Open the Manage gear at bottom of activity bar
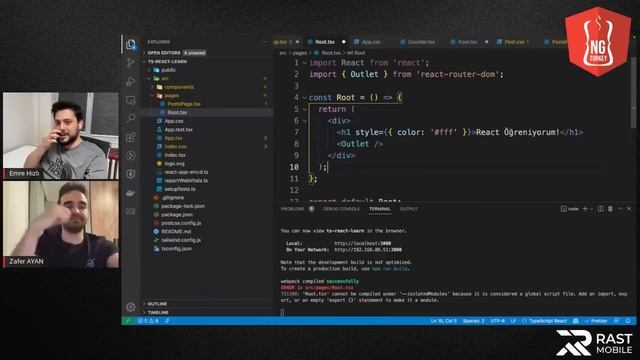Screen dimensions: 640x360 [131, 307]
